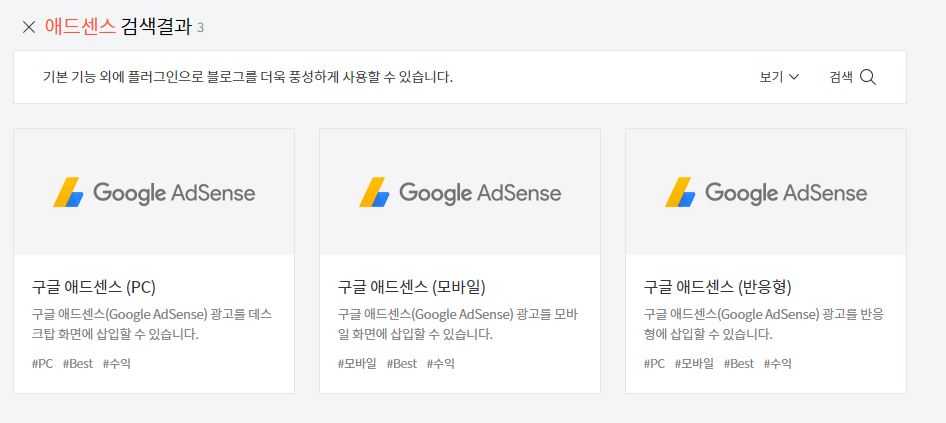Open the 구글 애드센스 (반응형) plugin title
Viewport: 946px width, 423px height.
(717, 287)
